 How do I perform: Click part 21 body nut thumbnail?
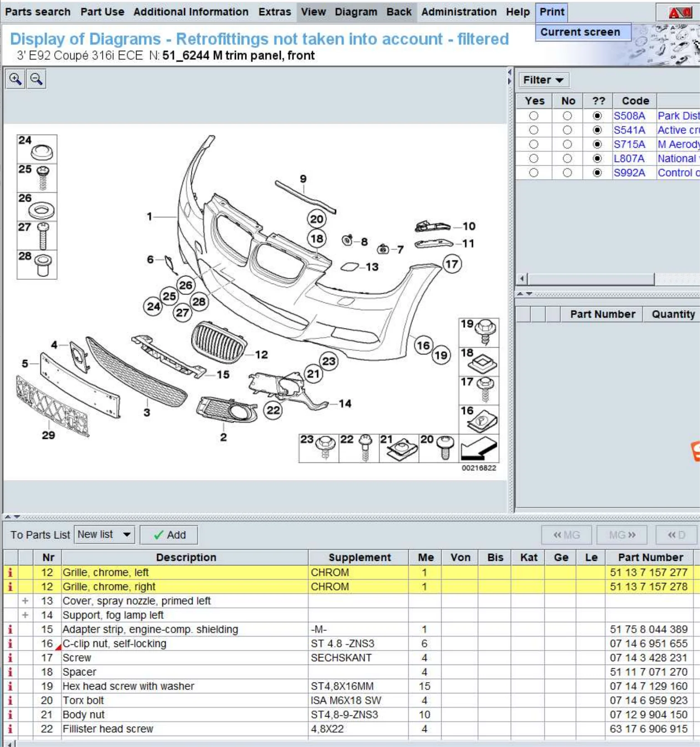399,448
